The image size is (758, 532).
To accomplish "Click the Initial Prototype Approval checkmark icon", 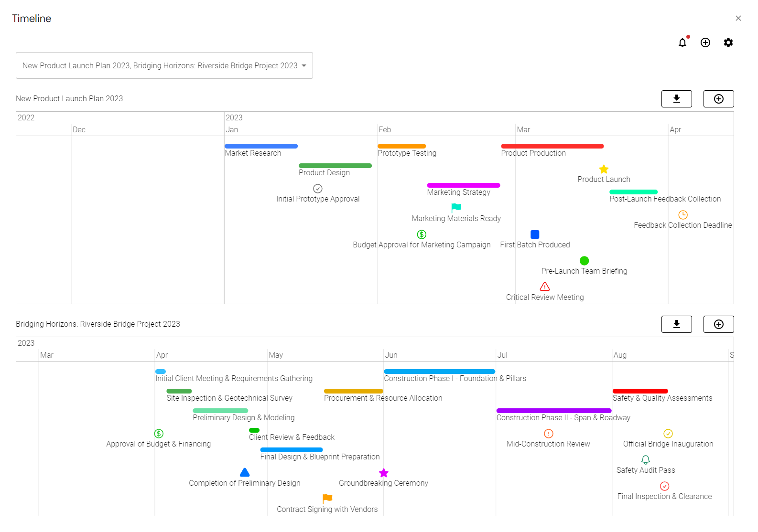I will tap(318, 189).
